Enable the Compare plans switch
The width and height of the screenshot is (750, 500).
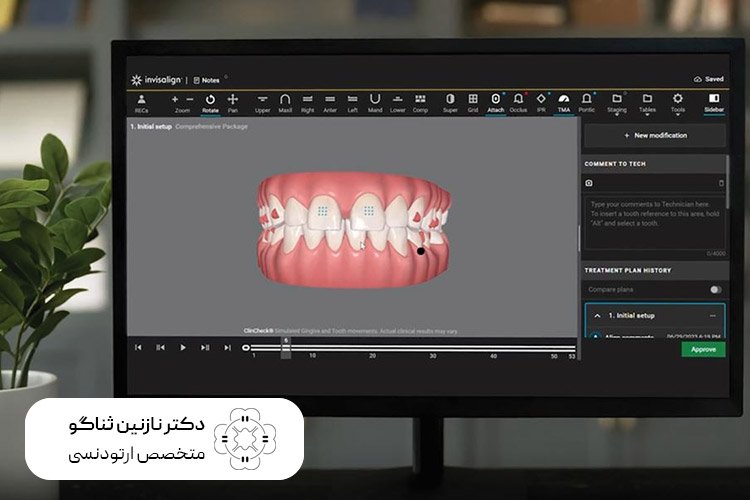pyautogui.click(x=716, y=289)
